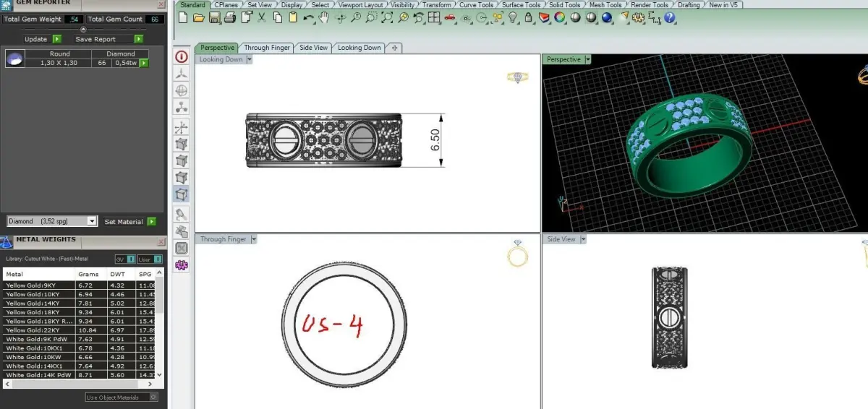The image size is (868, 409).
Task: Open the Use Object Materials dropdown
Action: [122, 397]
